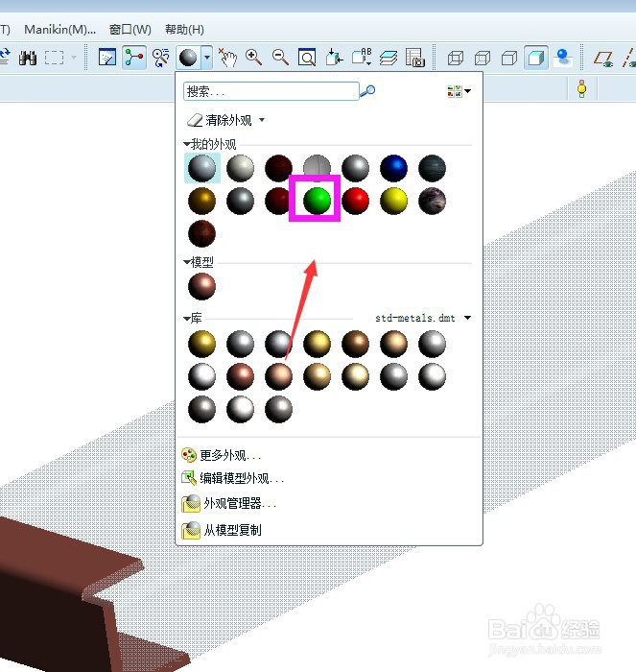
Task: Click the regenerate icon at toolbar left edge
Action: tap(5, 58)
